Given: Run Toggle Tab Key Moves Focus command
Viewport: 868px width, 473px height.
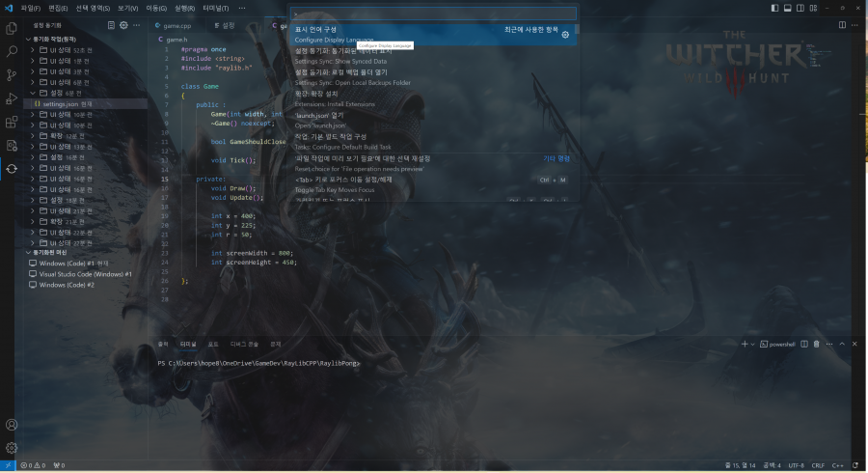Looking at the screenshot, I should 433,185.
